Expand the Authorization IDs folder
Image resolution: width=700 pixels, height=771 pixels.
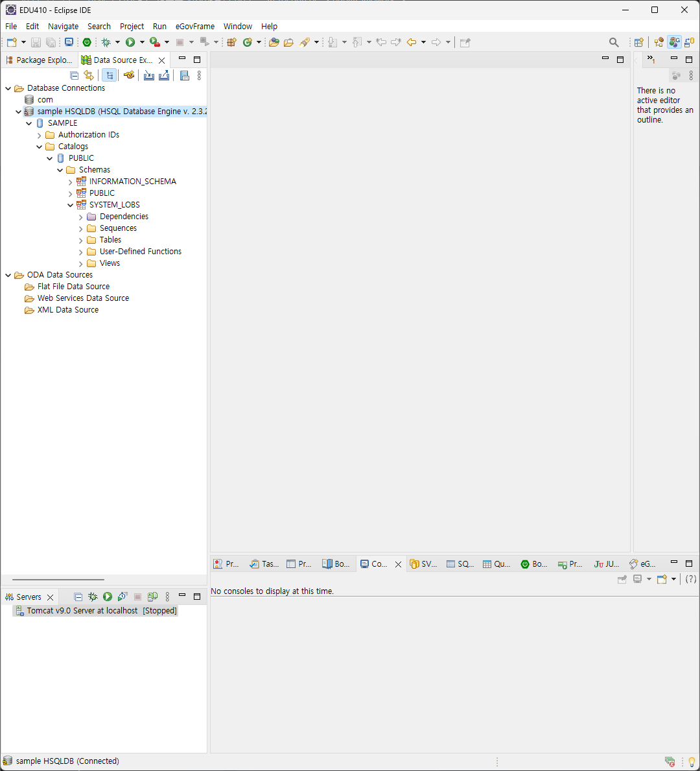tap(40, 136)
